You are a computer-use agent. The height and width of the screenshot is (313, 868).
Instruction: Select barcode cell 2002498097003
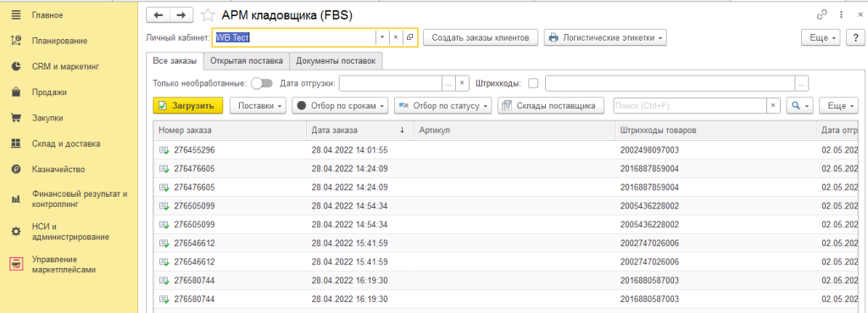[x=649, y=150]
